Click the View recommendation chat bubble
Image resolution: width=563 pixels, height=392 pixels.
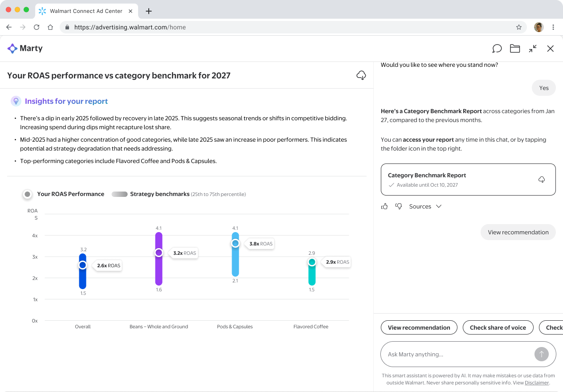(x=518, y=232)
